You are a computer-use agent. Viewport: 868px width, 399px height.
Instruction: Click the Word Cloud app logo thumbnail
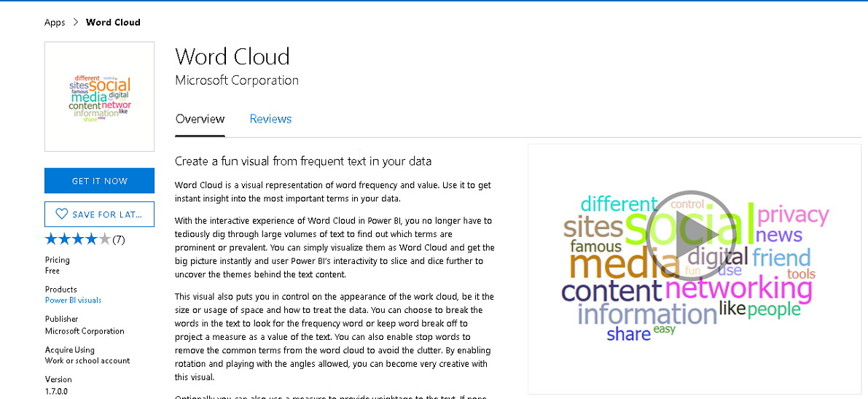tap(99, 96)
